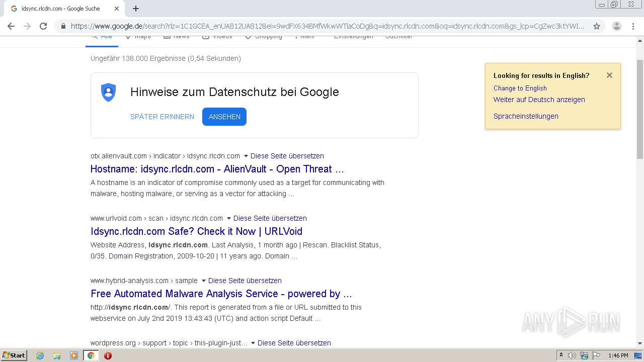
Task: Open the Windows Start menu
Action: click(14, 355)
